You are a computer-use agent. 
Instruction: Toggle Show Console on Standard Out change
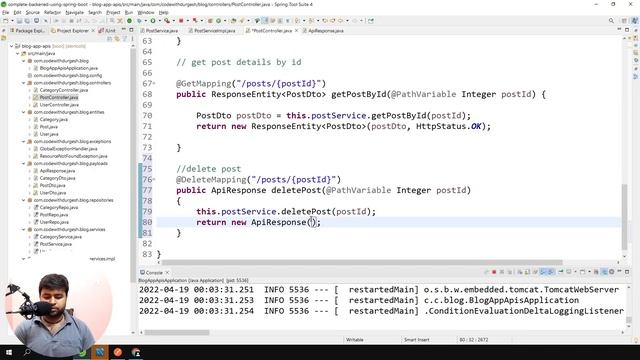click(x=543, y=272)
